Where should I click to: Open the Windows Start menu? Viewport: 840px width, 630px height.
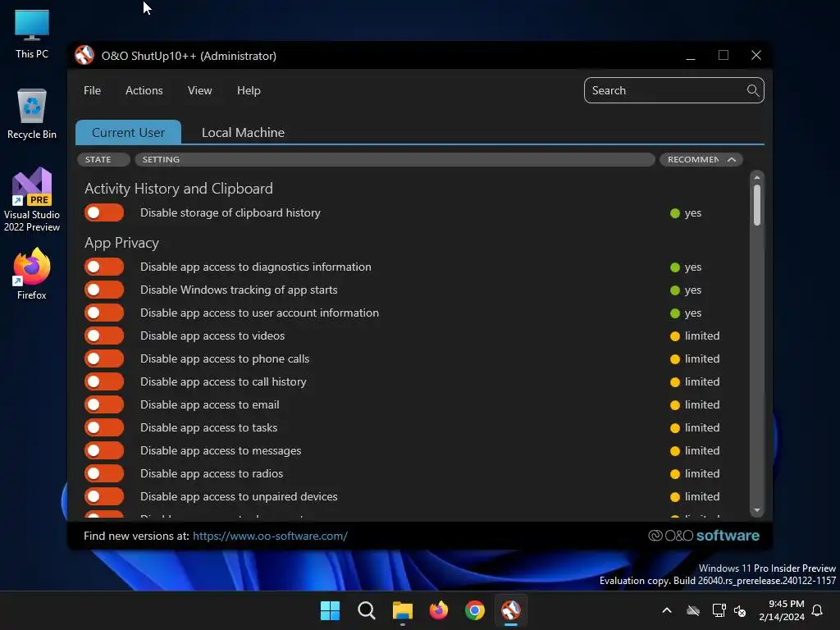[x=330, y=610]
